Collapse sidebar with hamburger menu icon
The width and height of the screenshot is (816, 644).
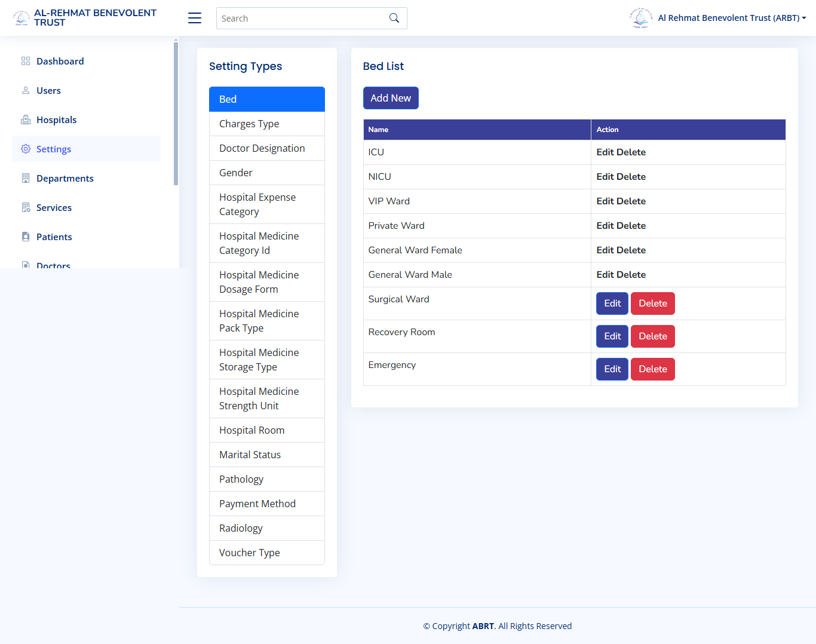194,18
